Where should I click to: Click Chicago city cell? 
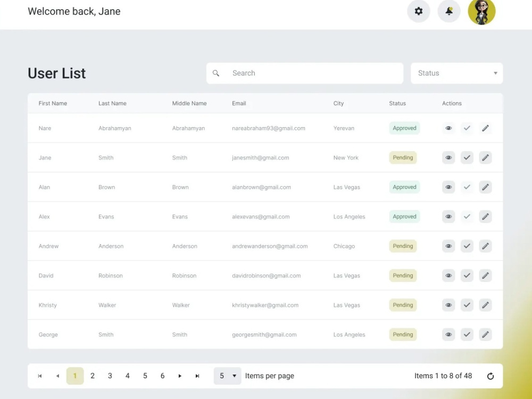(344, 246)
